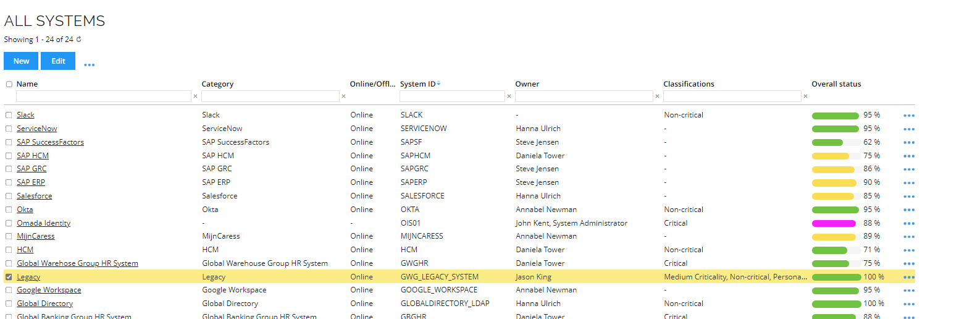Open the MijnCaress system link
The width and height of the screenshot is (980, 319).
pos(35,236)
